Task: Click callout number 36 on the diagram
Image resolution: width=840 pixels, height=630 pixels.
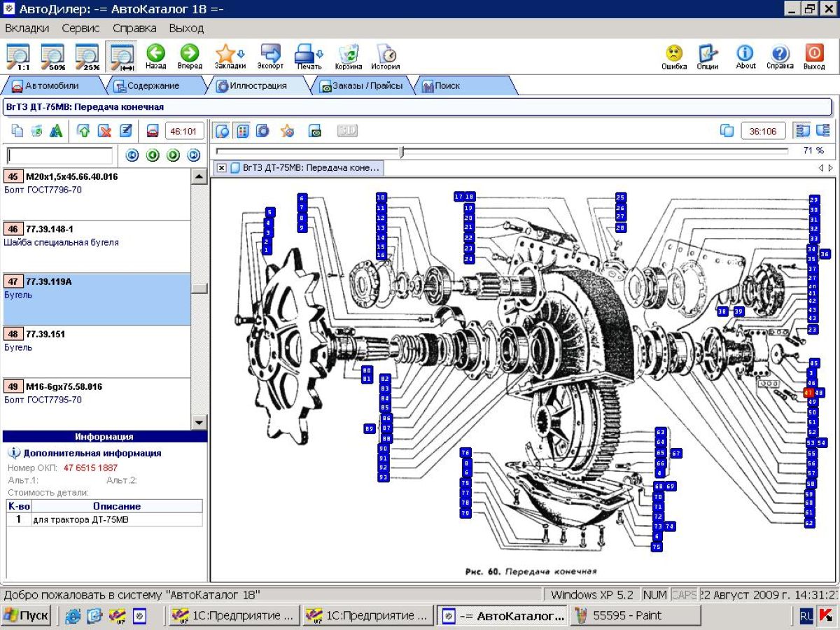Action: [x=825, y=254]
